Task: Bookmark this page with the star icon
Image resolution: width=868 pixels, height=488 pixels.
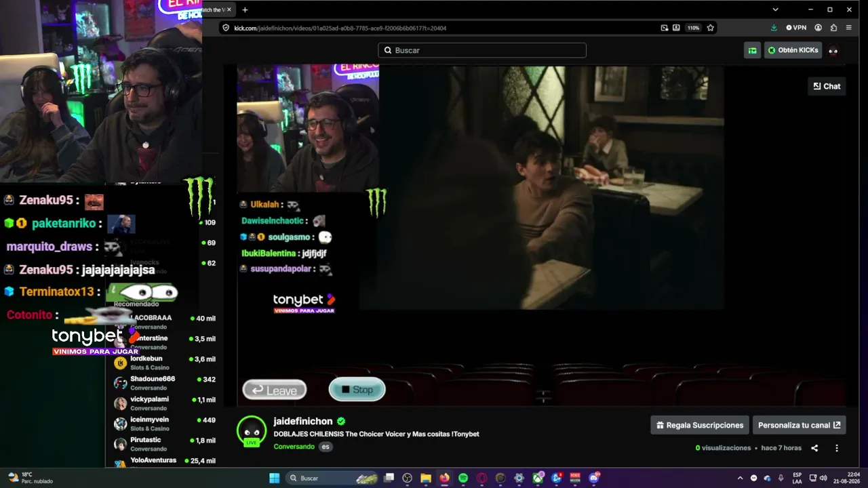Action: pyautogui.click(x=710, y=28)
